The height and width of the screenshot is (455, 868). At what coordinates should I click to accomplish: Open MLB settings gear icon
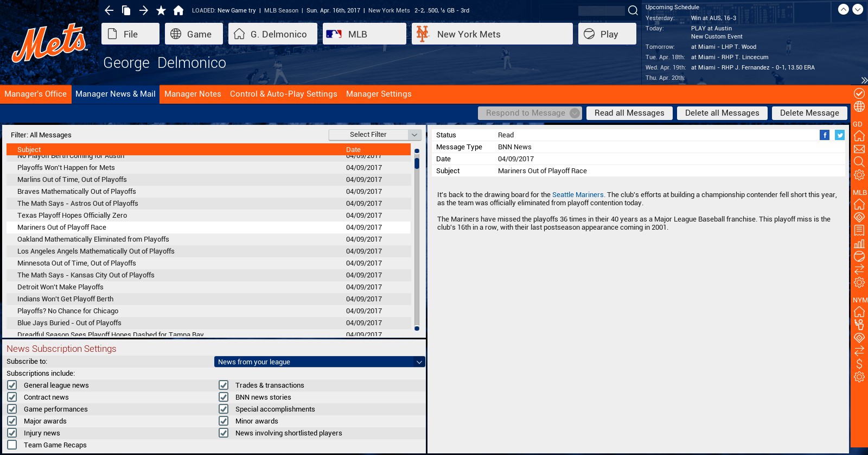859,282
